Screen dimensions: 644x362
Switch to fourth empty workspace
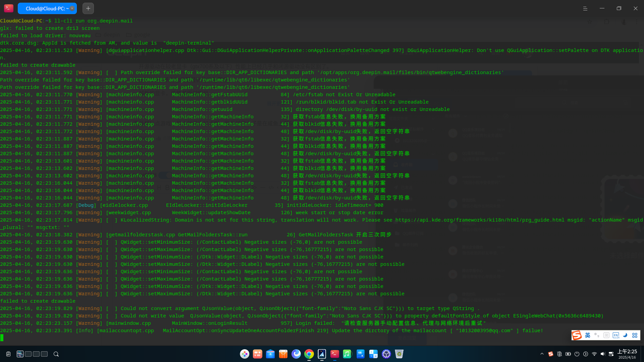pyautogui.click(x=44, y=354)
